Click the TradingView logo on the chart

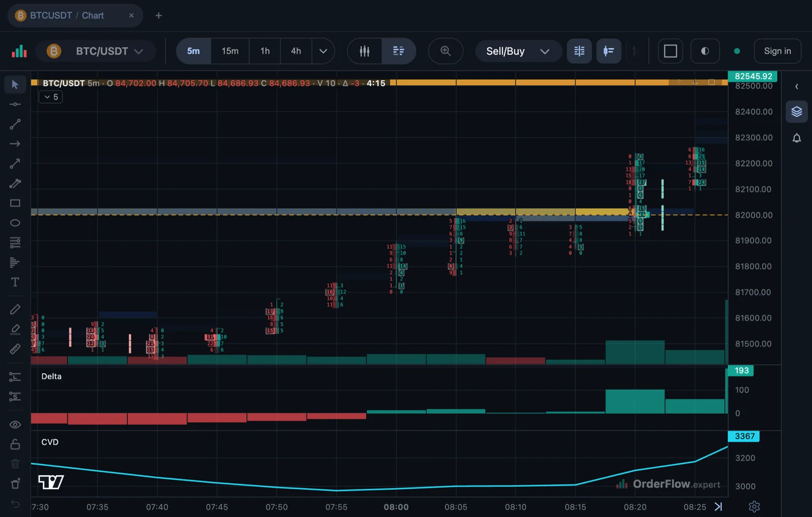(51, 481)
